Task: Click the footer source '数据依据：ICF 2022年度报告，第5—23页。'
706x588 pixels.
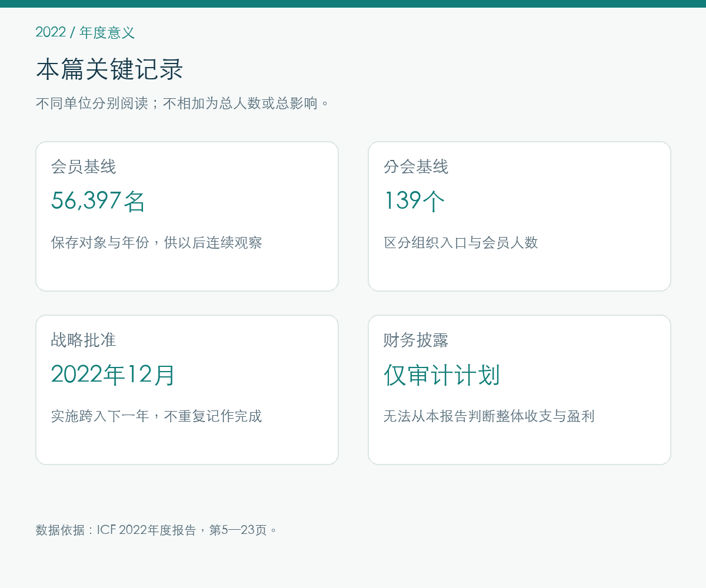Action: pos(156,530)
